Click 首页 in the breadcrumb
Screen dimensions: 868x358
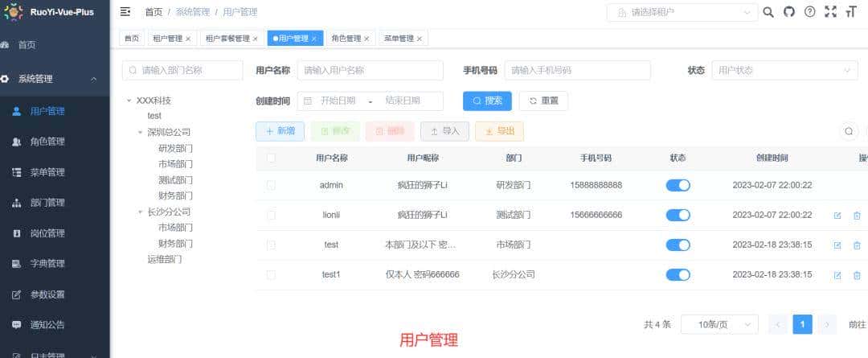(x=154, y=12)
